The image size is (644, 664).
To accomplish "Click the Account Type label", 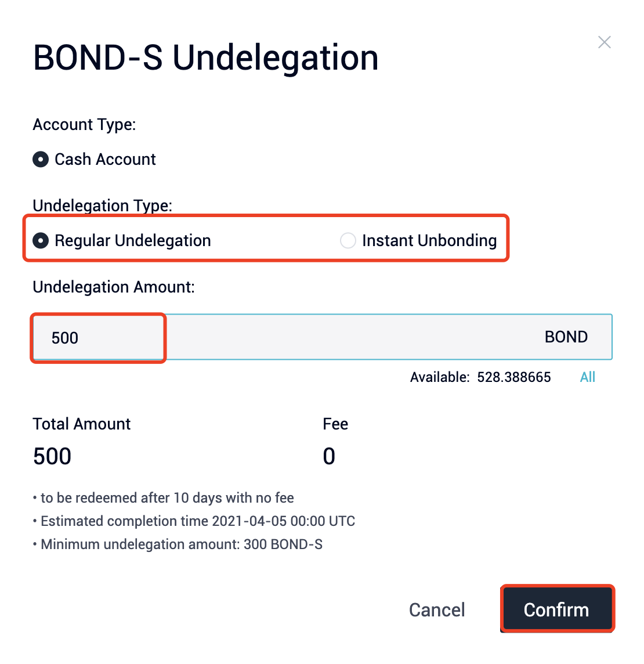I will pyautogui.click(x=84, y=125).
